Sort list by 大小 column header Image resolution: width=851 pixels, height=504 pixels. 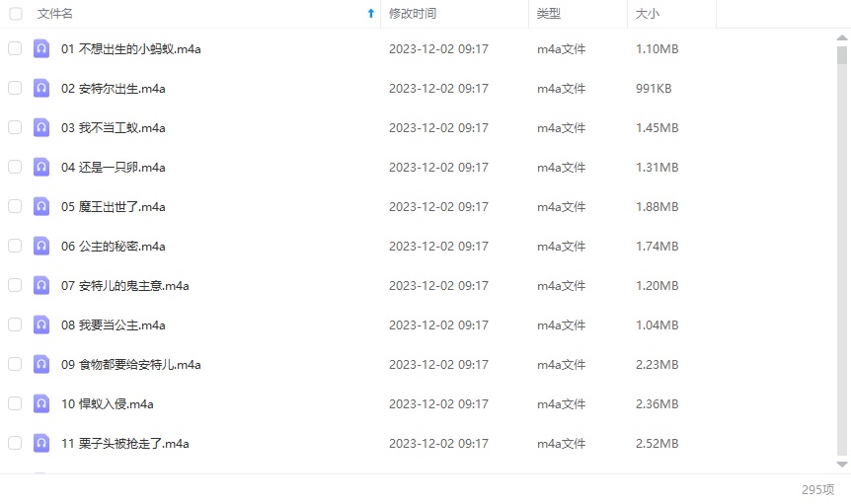pos(648,14)
